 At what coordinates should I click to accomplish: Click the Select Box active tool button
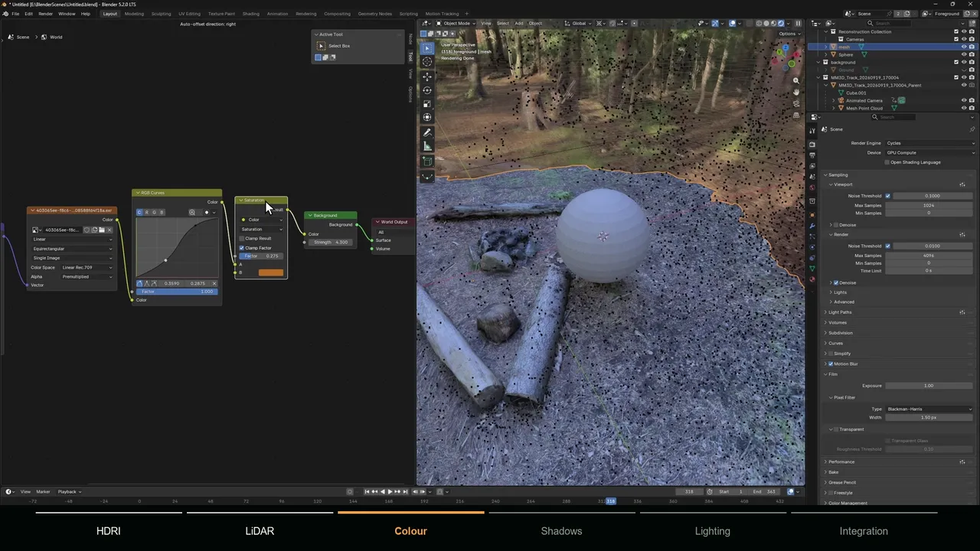[x=321, y=46]
